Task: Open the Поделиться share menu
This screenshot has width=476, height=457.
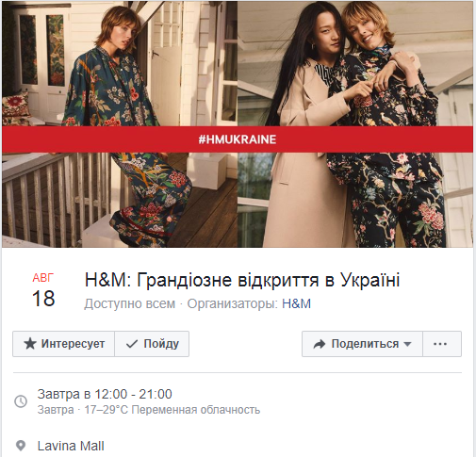Action: pyautogui.click(x=362, y=344)
